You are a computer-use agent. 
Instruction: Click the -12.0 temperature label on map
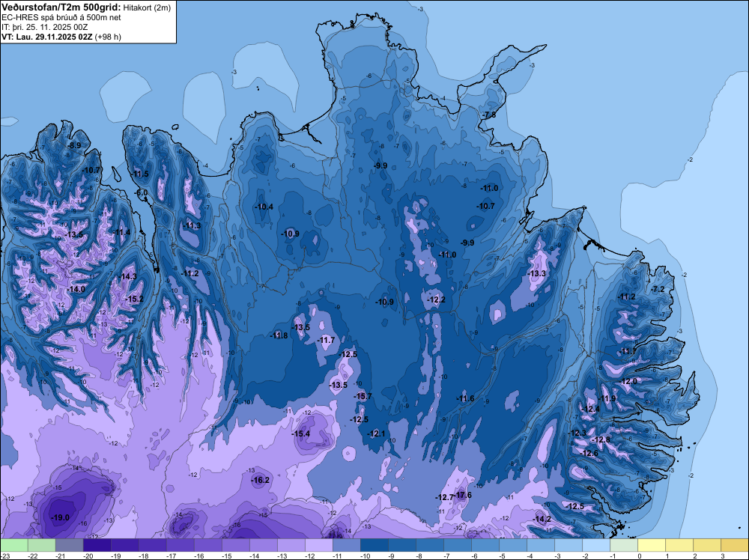(628, 382)
